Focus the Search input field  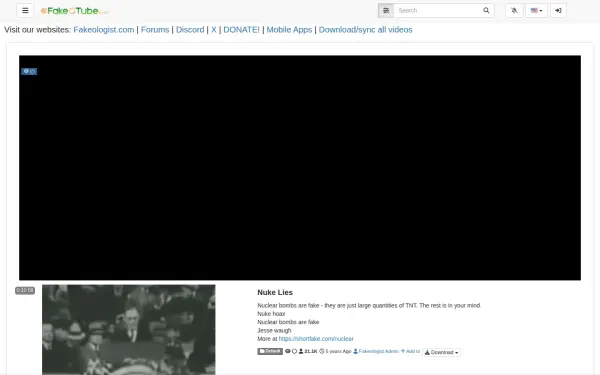coord(436,10)
